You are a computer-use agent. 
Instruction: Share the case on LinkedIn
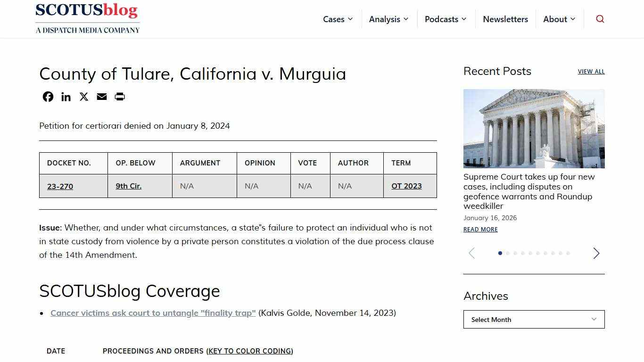click(66, 97)
